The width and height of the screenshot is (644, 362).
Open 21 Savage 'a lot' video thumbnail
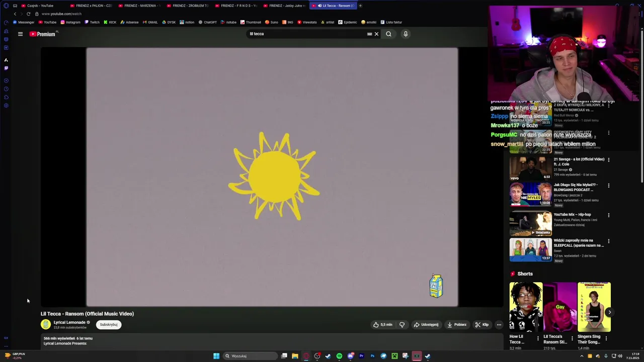[530, 168]
